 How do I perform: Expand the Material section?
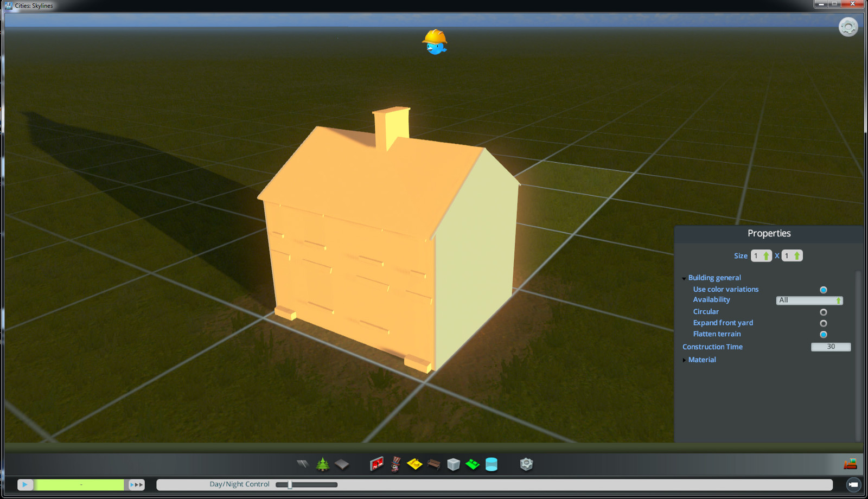[684, 360]
